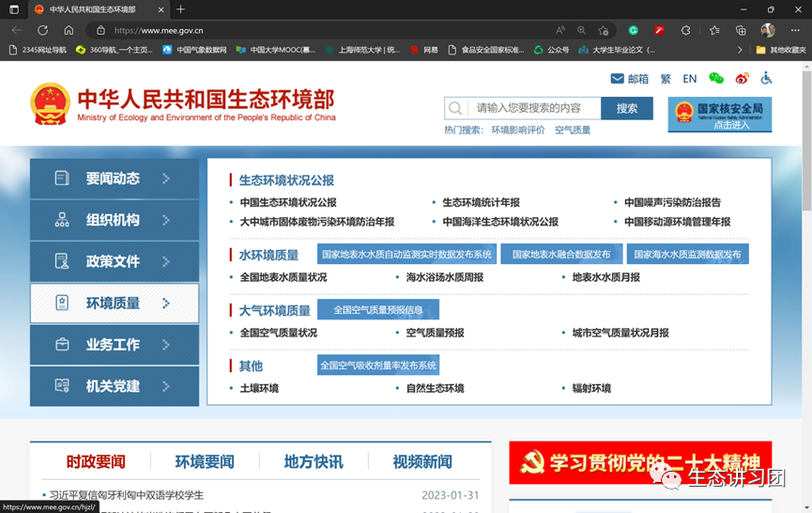Image resolution: width=812 pixels, height=513 pixels.
Task: Open 国家地表水融合数据发布 button
Action: coord(561,254)
